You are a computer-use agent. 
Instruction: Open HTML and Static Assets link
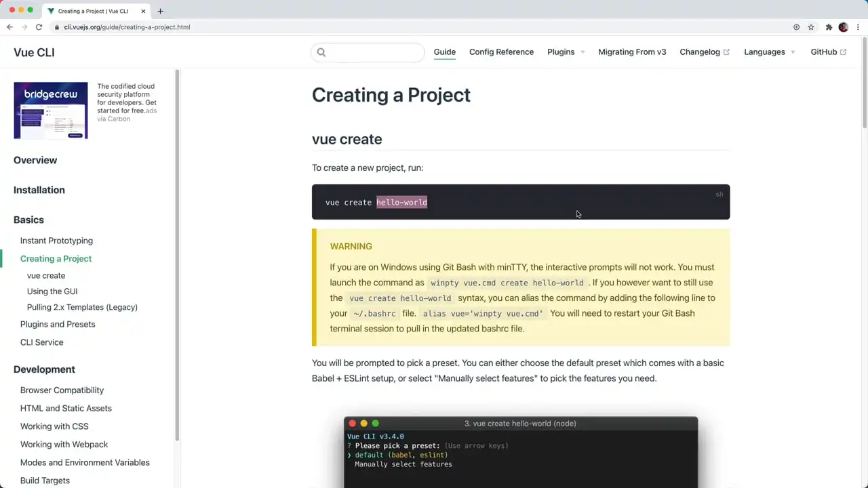tap(66, 408)
